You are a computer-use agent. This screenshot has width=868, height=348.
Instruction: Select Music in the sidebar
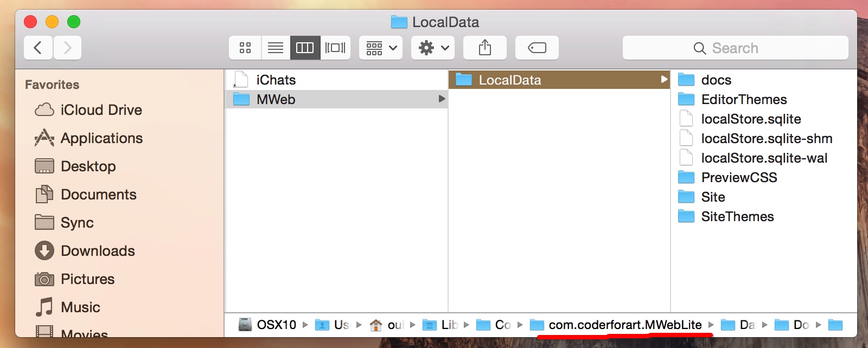coord(80,307)
